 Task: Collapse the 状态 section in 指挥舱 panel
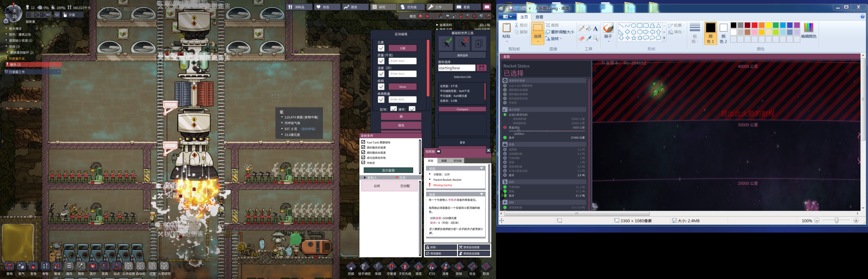point(481,168)
